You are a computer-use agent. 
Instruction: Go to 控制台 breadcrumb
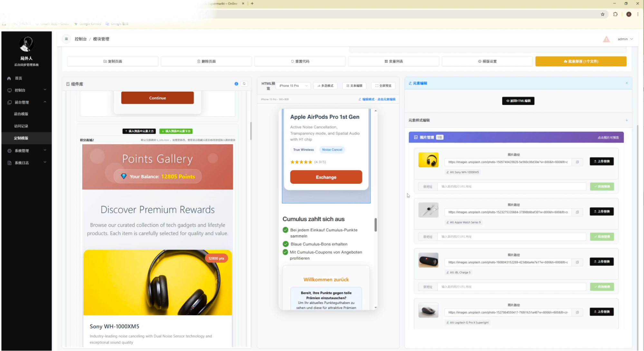81,39
